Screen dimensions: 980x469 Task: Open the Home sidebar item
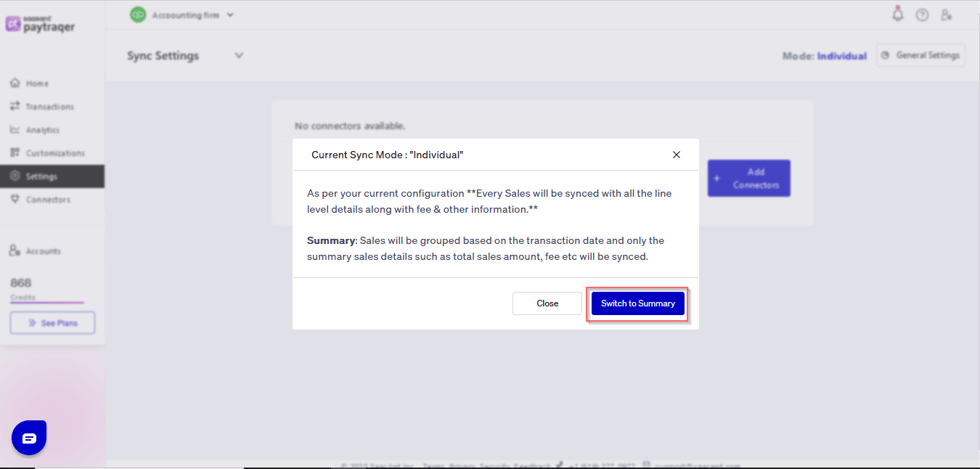(x=52, y=83)
